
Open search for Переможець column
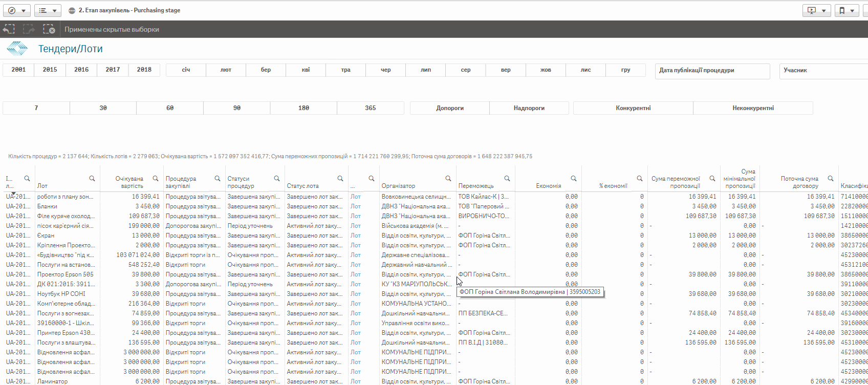coord(507,179)
